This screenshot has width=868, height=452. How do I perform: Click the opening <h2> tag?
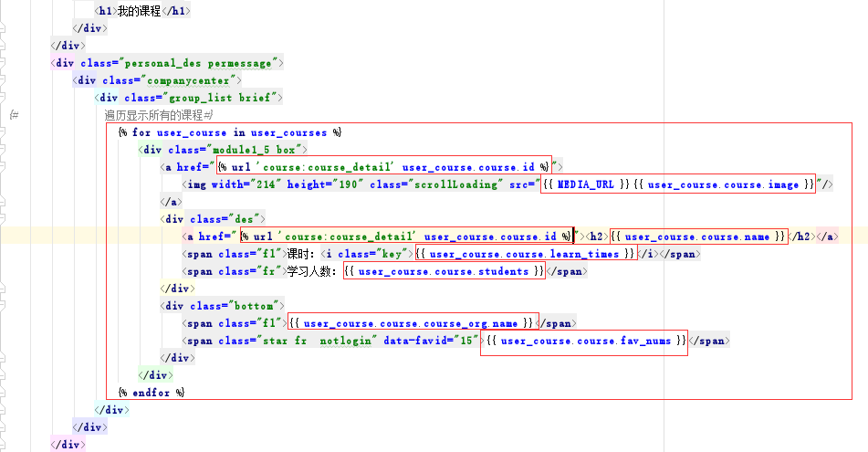pos(596,237)
